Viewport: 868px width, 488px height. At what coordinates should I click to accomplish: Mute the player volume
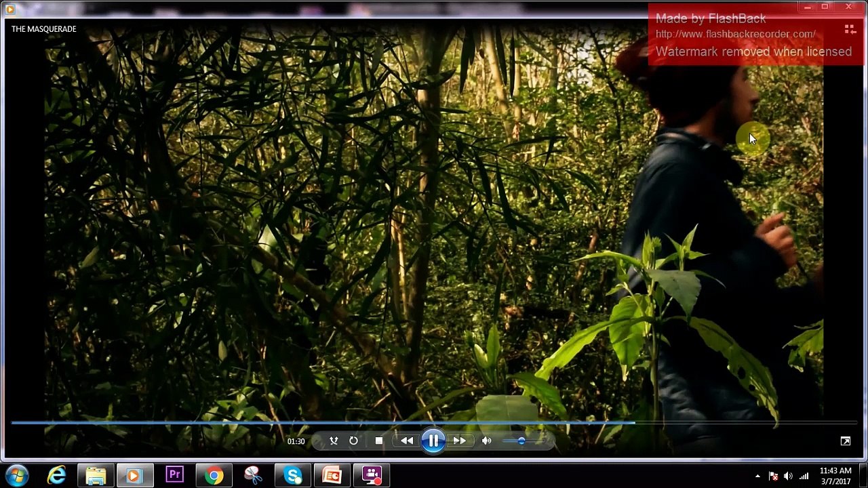[x=486, y=441]
